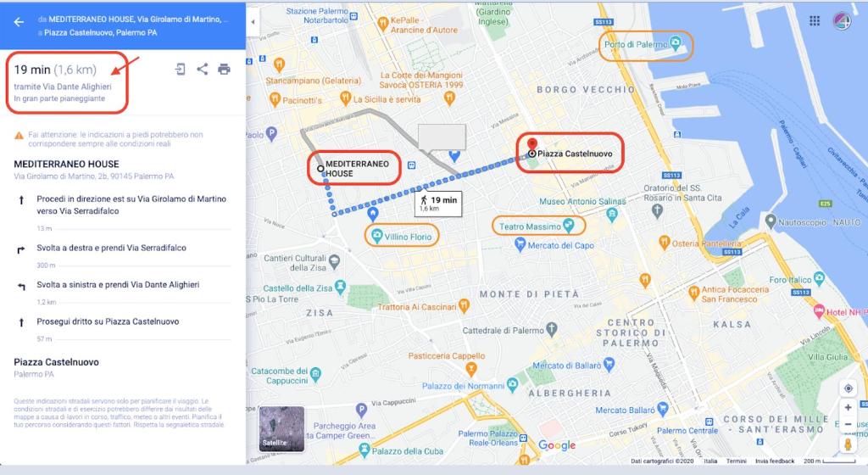Click Invia feedback link at bottom
Image resolution: width=868 pixels, height=475 pixels.
pos(775,461)
